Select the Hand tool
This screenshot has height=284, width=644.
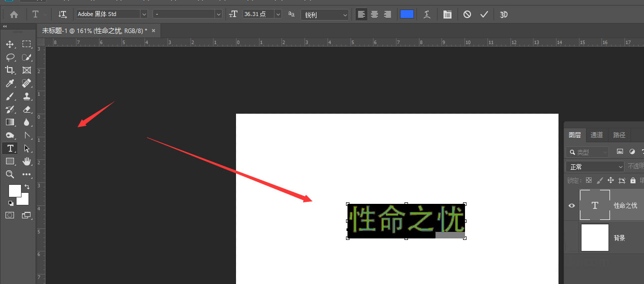pos(26,161)
